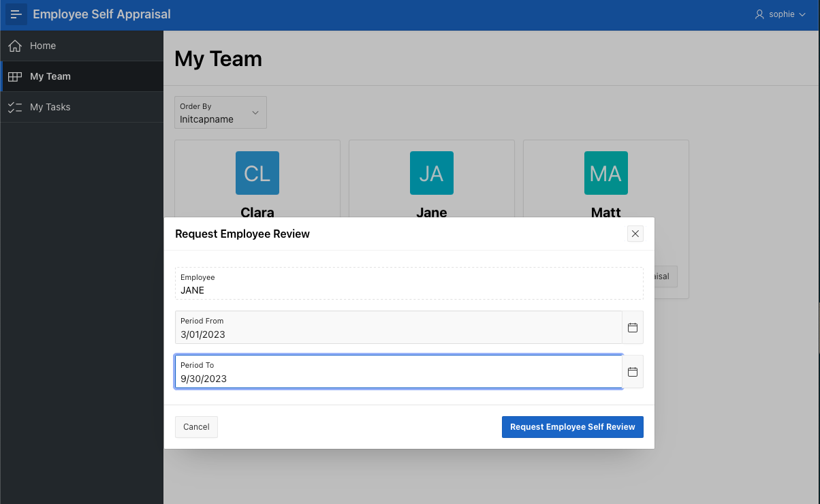The image size is (820, 504).
Task: Toggle the hamburger navigation menu icon
Action: pos(16,14)
